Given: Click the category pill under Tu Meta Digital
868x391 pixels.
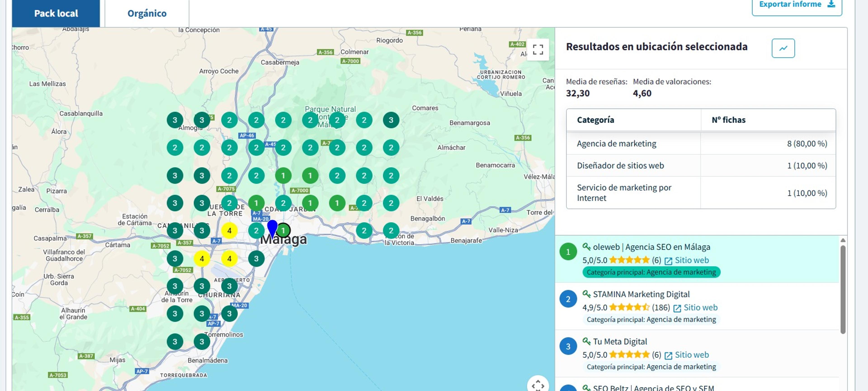Looking at the screenshot, I should pos(651,366).
